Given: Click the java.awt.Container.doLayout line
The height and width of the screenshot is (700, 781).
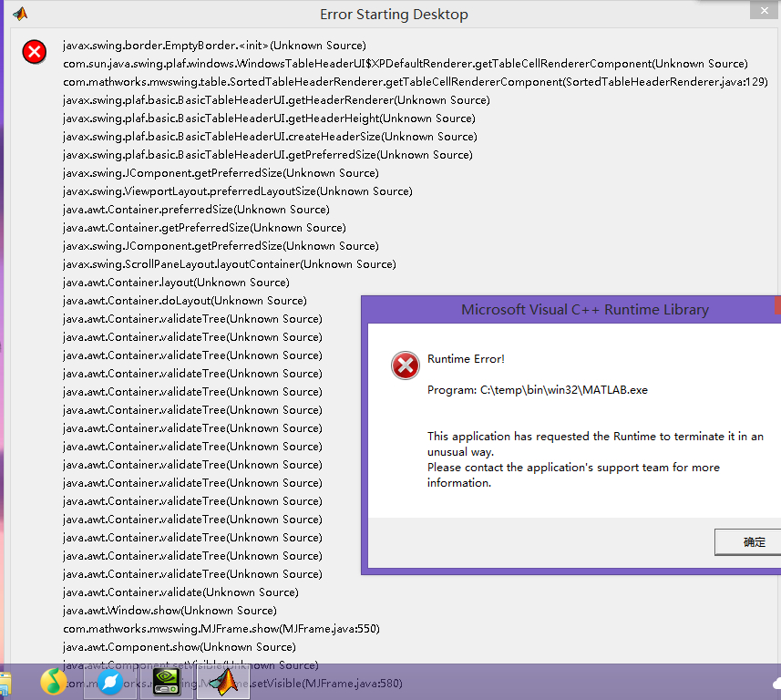Looking at the screenshot, I should click(x=185, y=301).
